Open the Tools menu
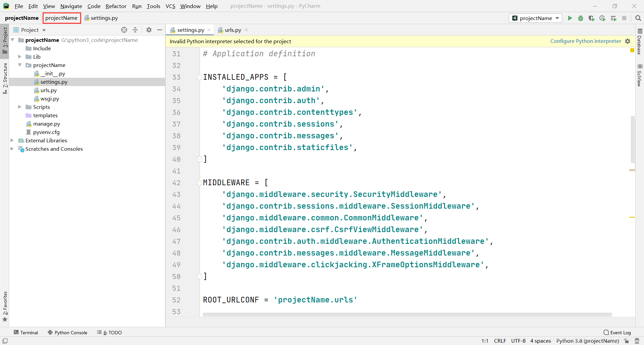Image resolution: width=644 pixels, height=345 pixels. tap(153, 6)
